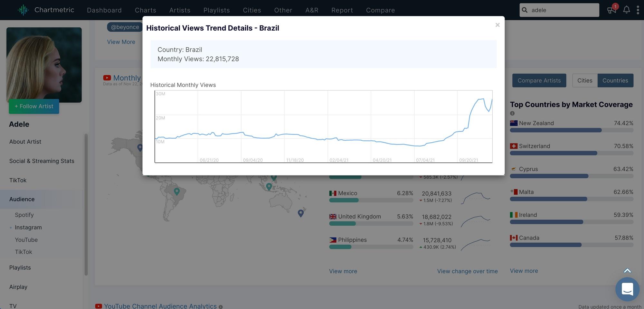Viewport: 644px width, 309px height.
Task: Click the Chartmetric logo icon
Action: point(23,10)
